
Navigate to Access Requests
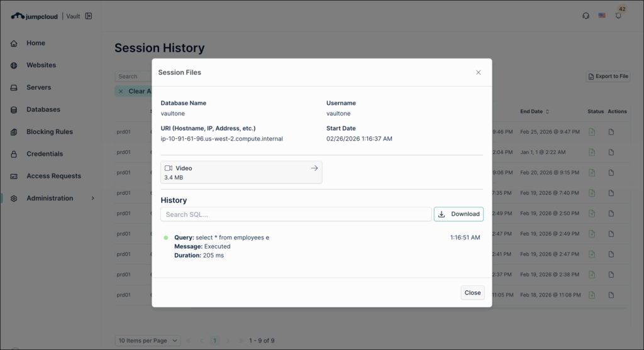point(53,176)
